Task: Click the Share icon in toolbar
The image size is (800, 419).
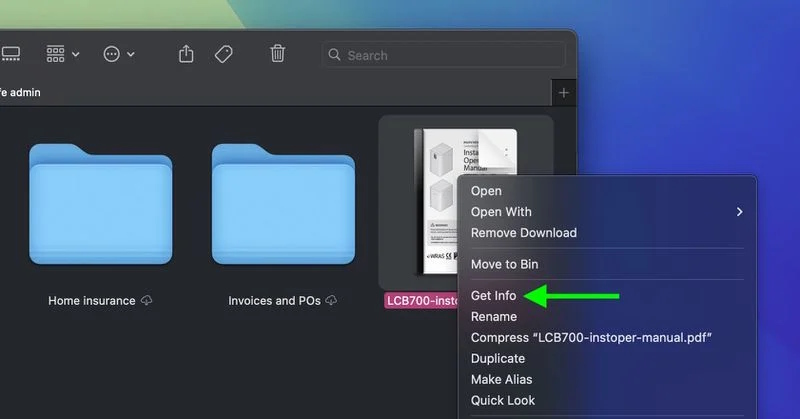Action: point(186,54)
